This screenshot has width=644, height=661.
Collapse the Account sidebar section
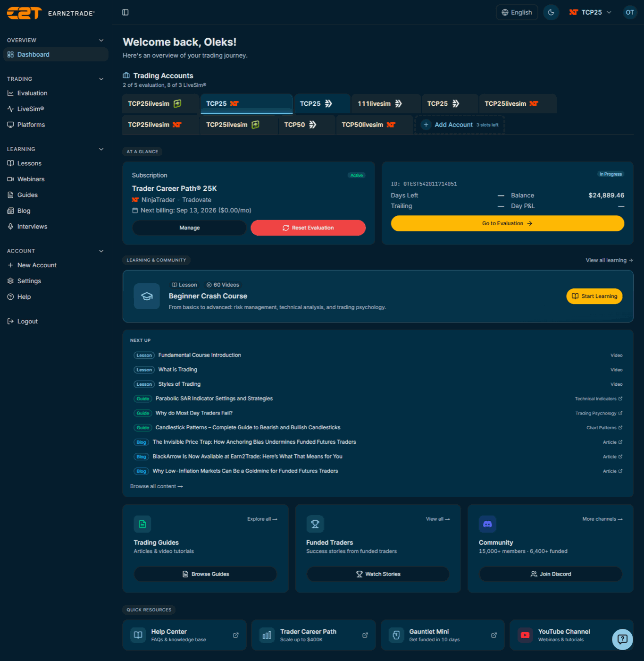[55, 251]
